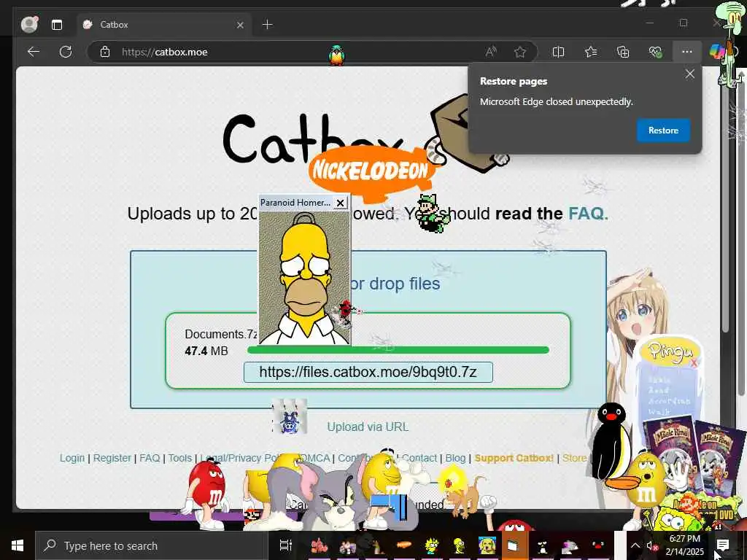Open the Windows Start menu

click(18, 545)
